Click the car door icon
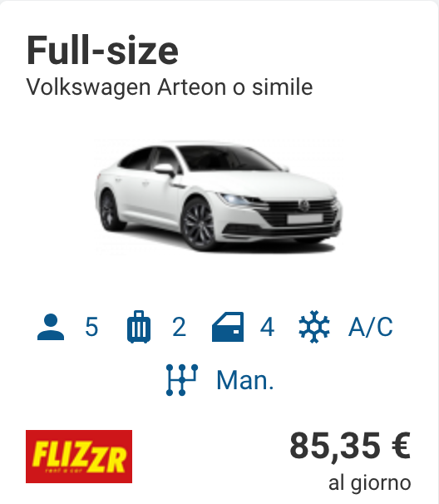This screenshot has width=439, height=504. 228,327
